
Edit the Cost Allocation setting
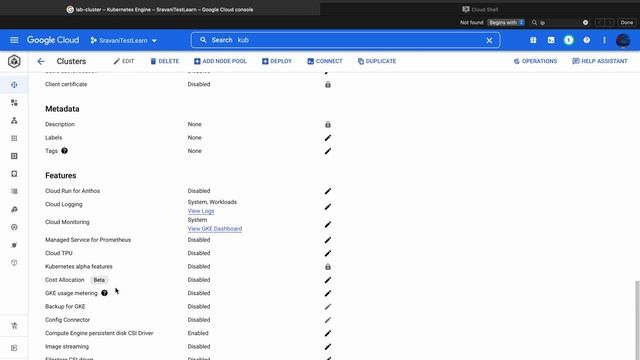pyautogui.click(x=328, y=280)
